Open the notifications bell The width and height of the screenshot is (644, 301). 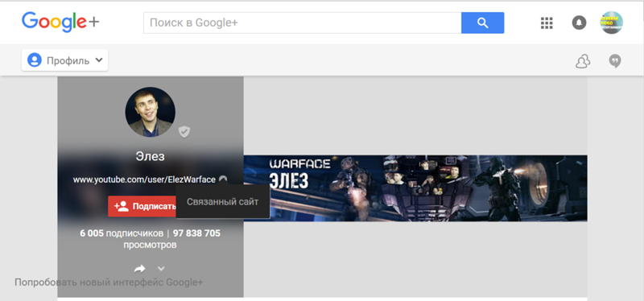(579, 23)
